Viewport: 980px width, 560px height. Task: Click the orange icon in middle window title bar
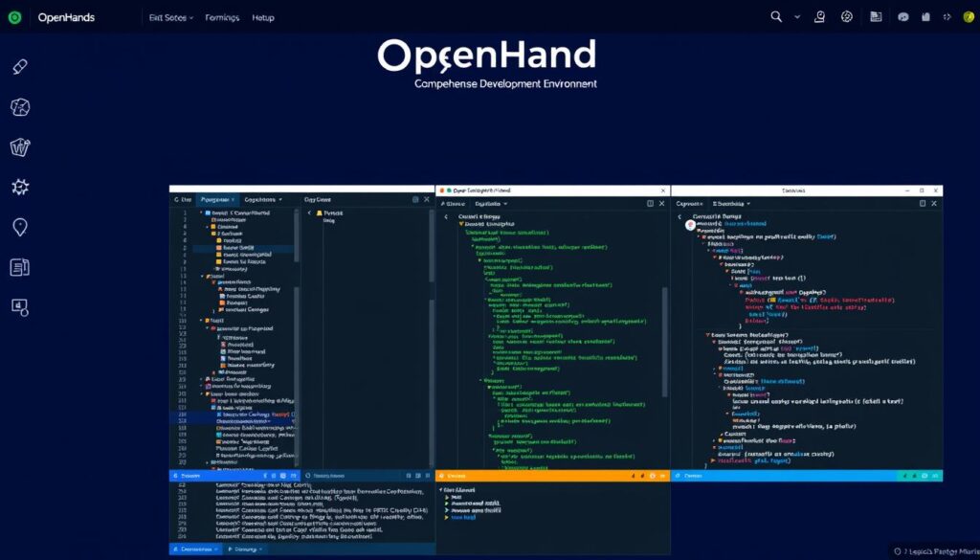(x=441, y=190)
